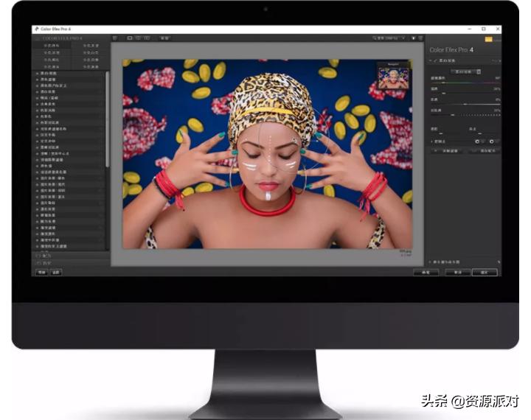Click the Brush button at bottom right
The height and width of the screenshot is (420, 531).
[426, 273]
